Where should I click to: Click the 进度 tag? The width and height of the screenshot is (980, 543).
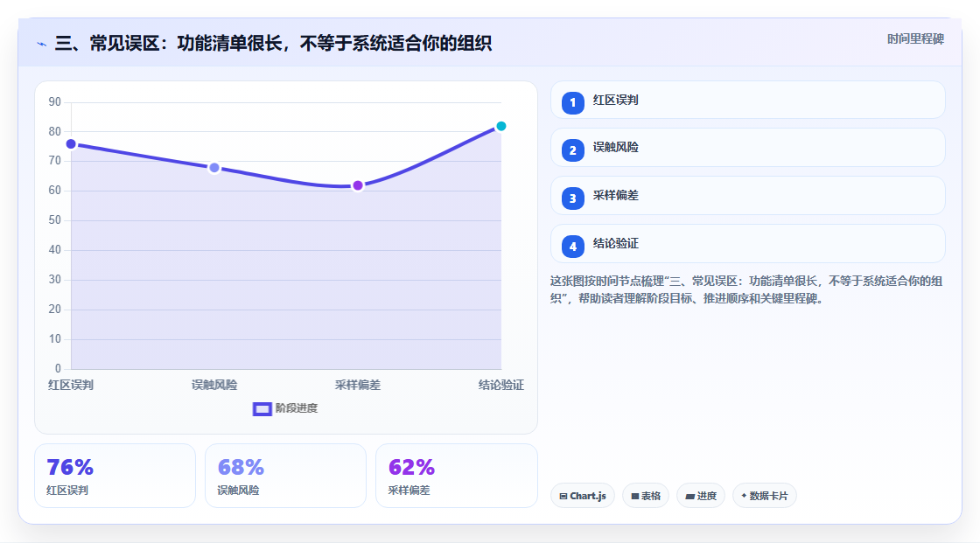[701, 496]
